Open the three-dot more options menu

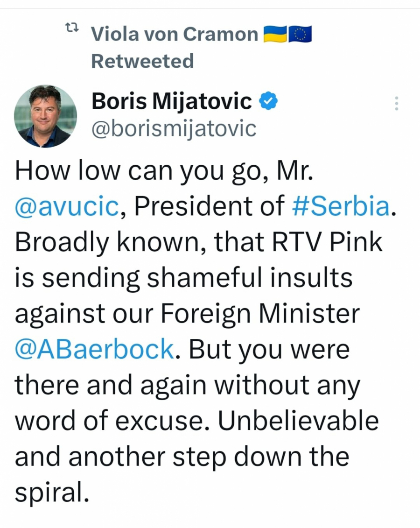[x=396, y=103]
